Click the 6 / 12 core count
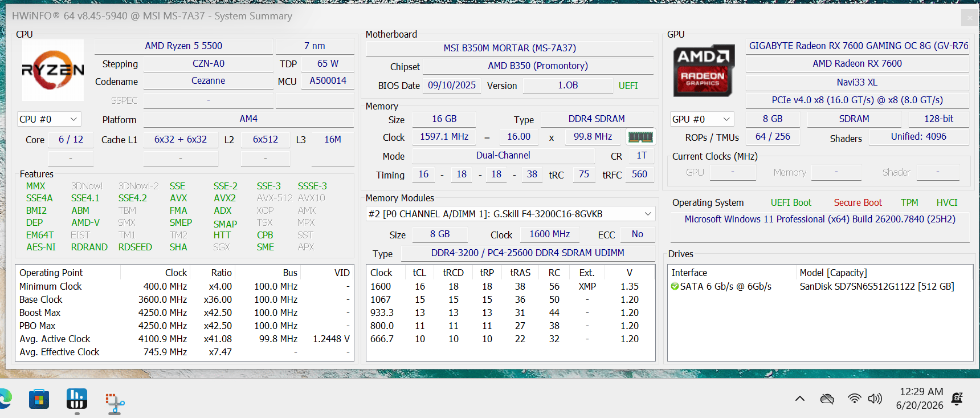980x418 pixels. click(71, 140)
